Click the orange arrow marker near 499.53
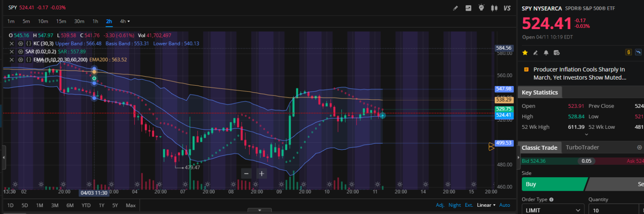The image size is (644, 214). (491, 147)
